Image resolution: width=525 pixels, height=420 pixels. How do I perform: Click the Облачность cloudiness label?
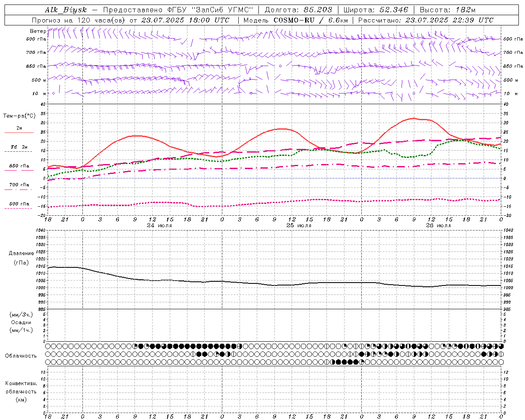click(x=21, y=356)
